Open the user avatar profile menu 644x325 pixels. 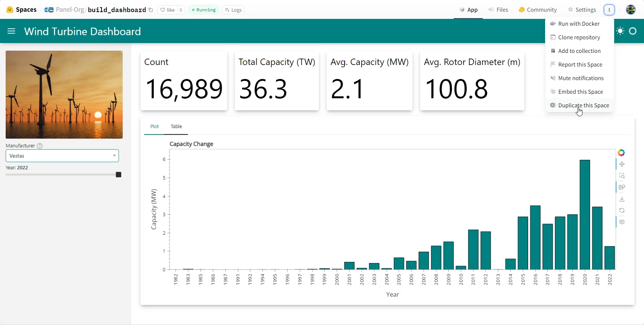[x=631, y=10]
